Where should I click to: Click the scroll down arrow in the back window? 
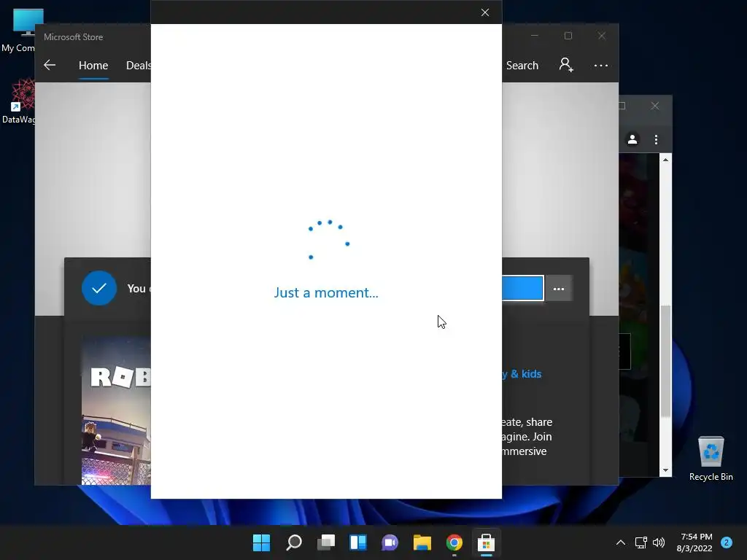tap(665, 470)
